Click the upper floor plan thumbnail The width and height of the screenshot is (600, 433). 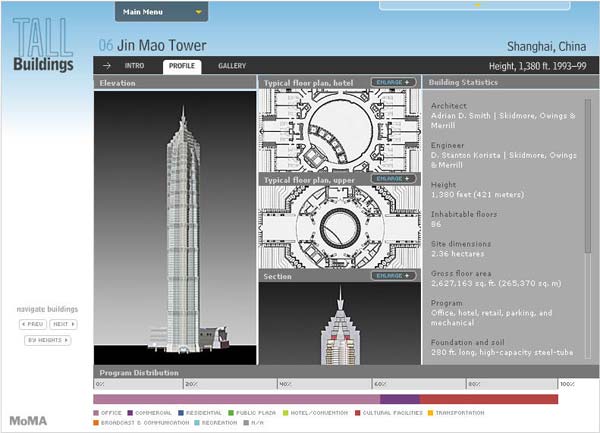pyautogui.click(x=340, y=227)
